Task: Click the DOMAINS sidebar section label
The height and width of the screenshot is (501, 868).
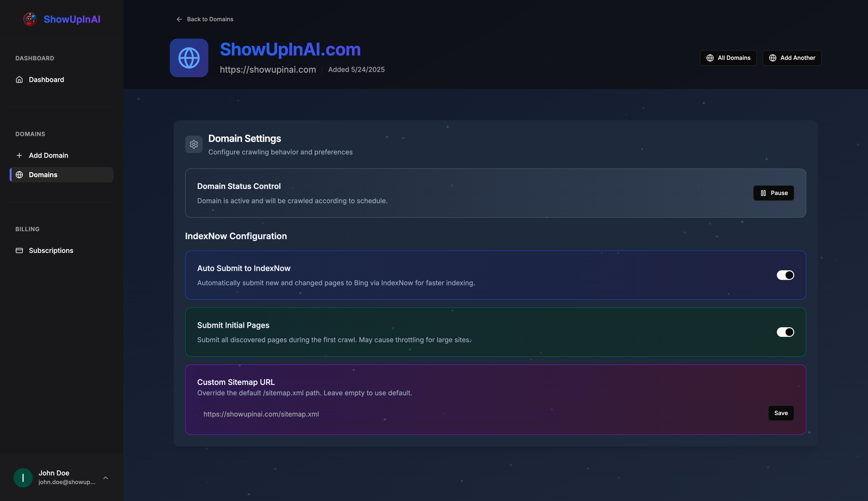Action: pos(30,134)
